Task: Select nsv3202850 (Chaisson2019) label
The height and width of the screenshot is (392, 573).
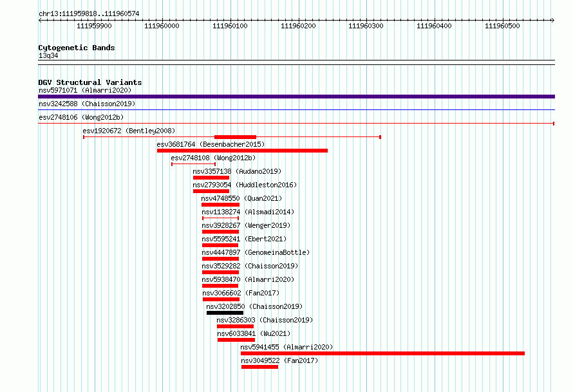Action: (x=254, y=306)
